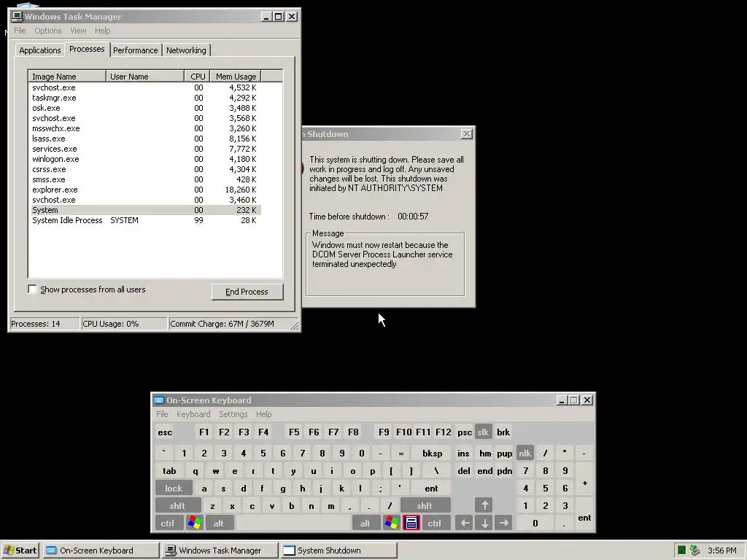The image size is (747, 560).
Task: Open Task Manager File menu
Action: click(x=20, y=31)
